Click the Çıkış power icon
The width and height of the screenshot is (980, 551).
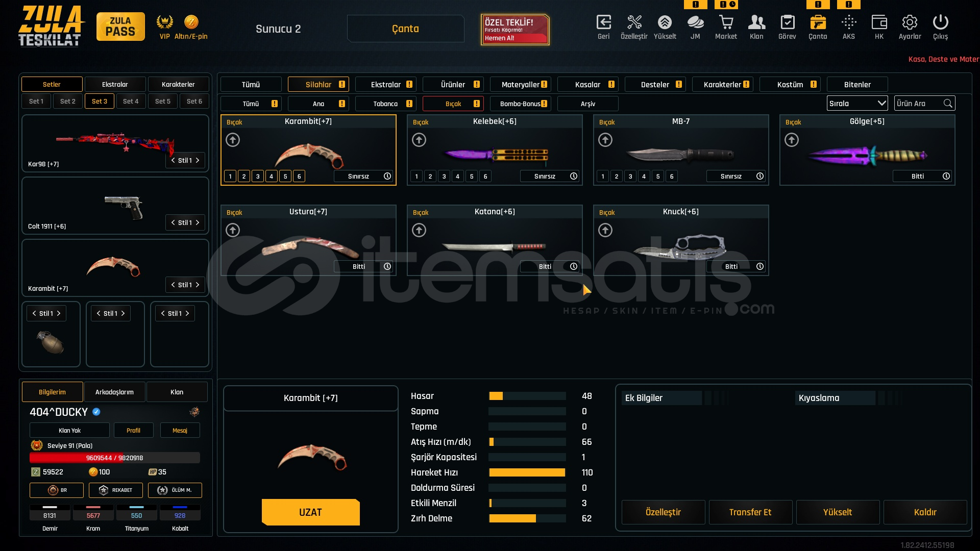pos(940,22)
